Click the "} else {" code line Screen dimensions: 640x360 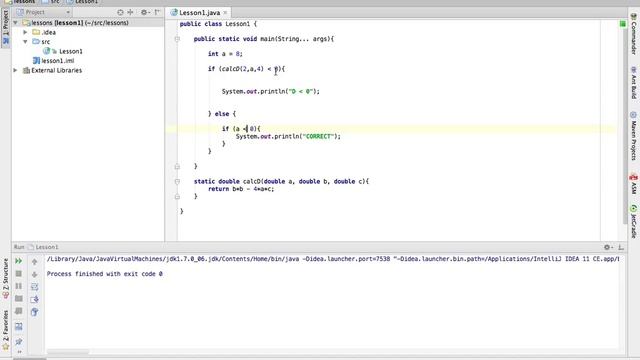point(222,114)
